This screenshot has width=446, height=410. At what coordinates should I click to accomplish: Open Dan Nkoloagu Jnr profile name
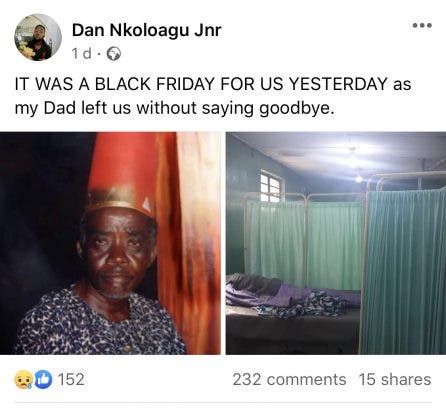(146, 31)
